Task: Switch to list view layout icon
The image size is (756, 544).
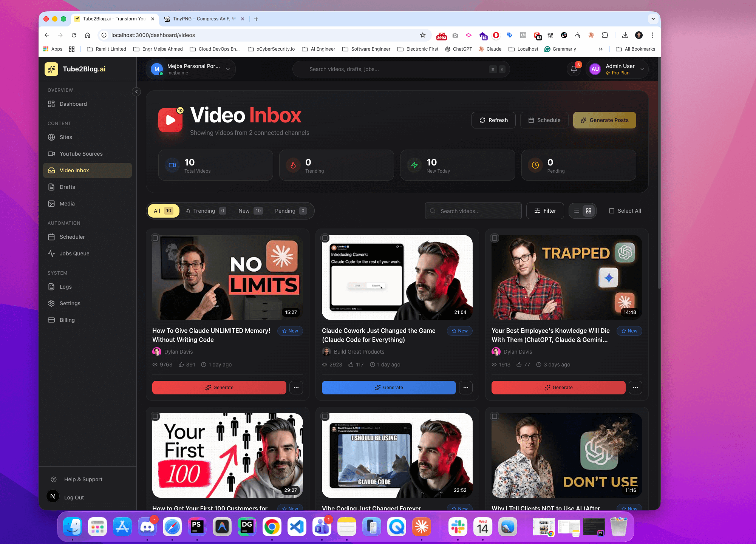Action: [x=576, y=211]
